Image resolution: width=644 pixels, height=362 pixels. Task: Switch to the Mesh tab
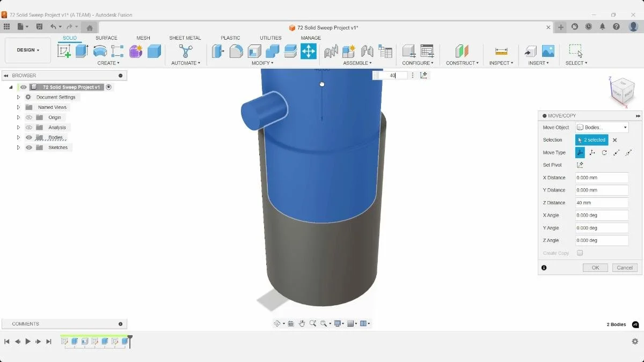coord(143,38)
